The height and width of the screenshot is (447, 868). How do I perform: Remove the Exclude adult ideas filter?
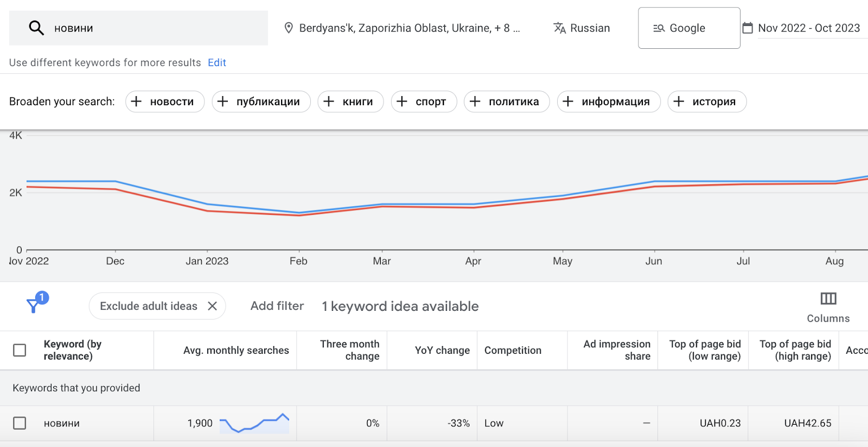tap(213, 306)
